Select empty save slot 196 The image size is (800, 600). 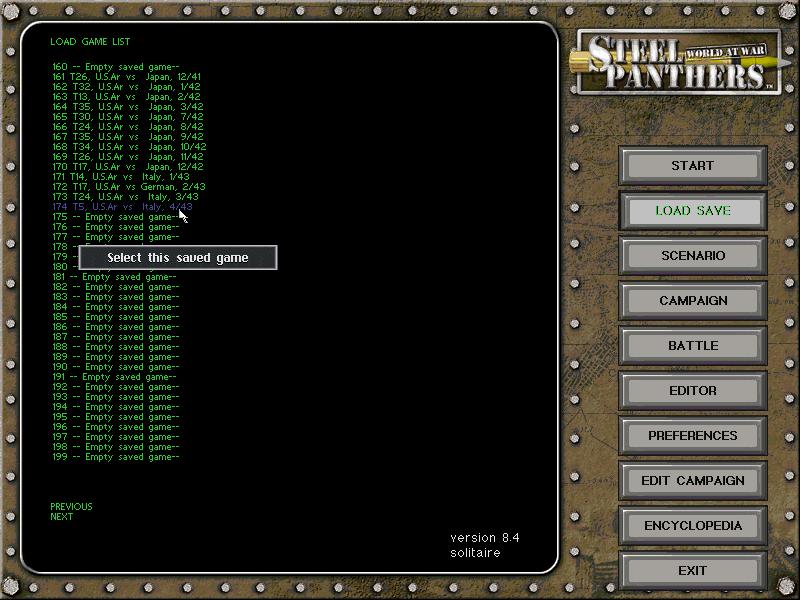click(116, 427)
